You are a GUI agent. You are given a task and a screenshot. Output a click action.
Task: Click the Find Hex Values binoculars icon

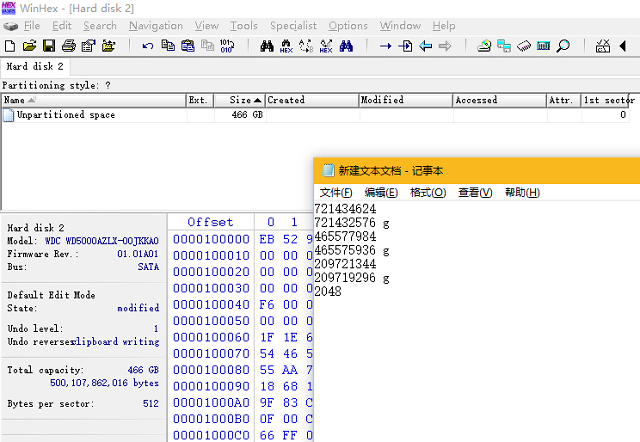click(286, 46)
